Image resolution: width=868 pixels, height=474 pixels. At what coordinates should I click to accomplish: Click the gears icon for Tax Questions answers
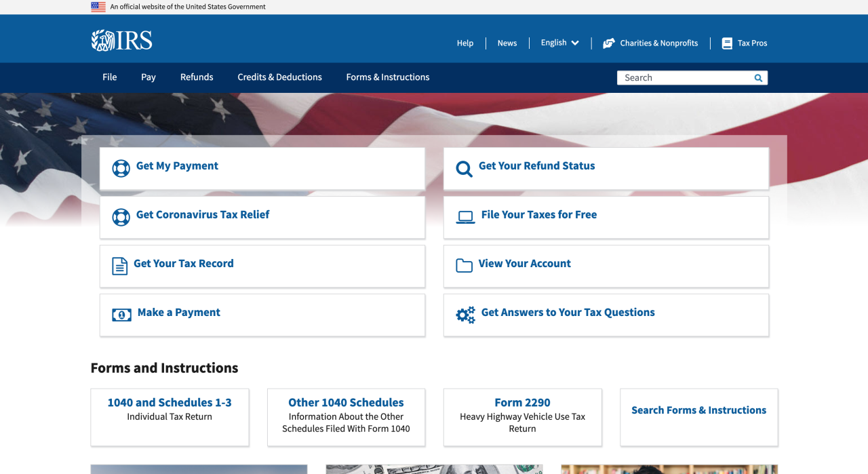(x=465, y=315)
